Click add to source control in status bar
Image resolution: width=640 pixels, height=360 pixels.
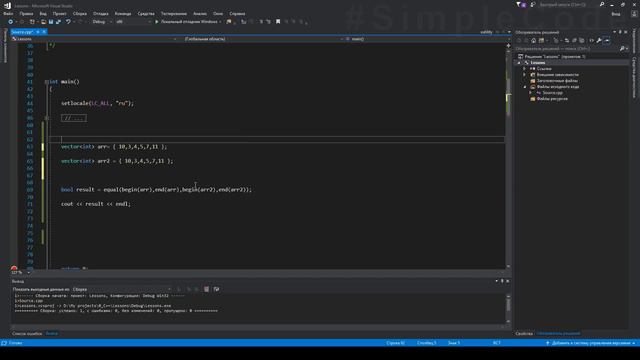(591, 343)
